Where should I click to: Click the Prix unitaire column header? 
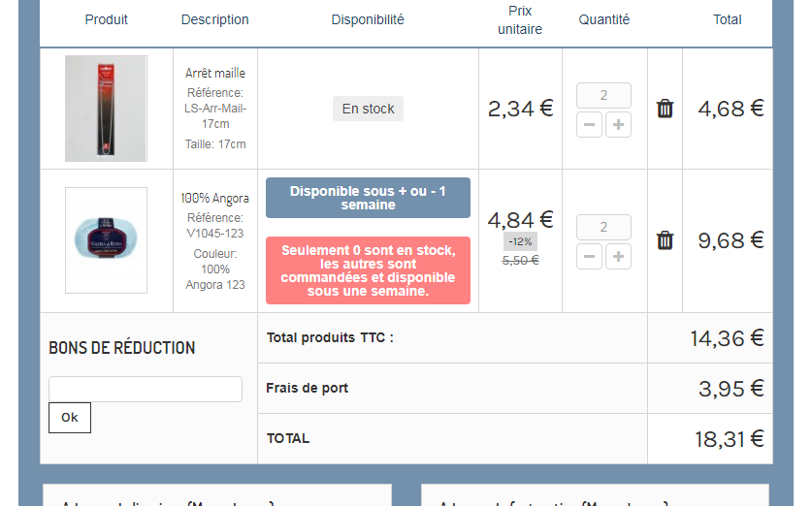[x=520, y=19]
